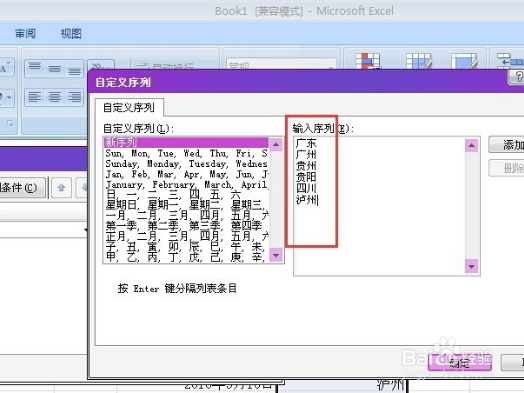
Task: Open Format as Table icon
Action: (419, 61)
